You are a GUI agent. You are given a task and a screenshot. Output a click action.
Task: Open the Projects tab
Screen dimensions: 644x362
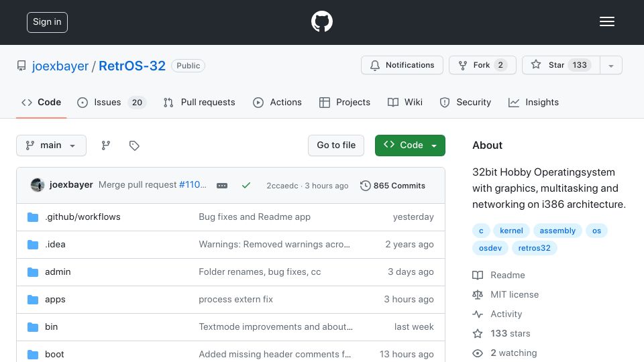[345, 102]
